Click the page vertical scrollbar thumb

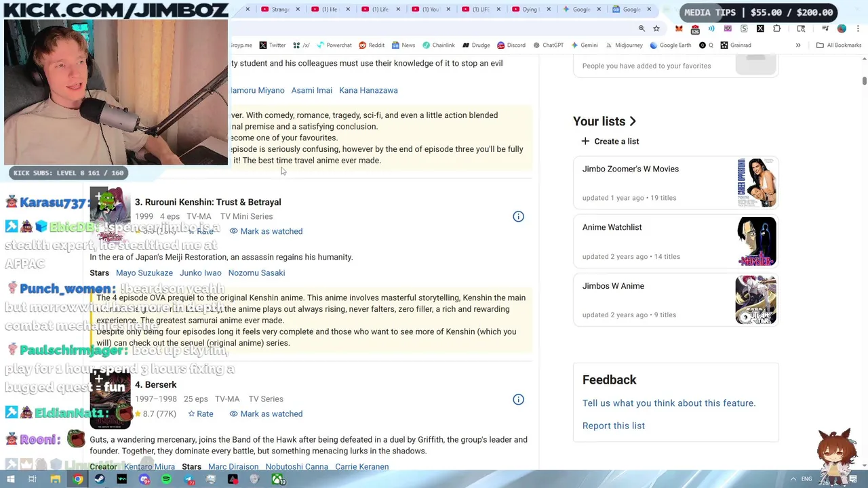coord(864,81)
